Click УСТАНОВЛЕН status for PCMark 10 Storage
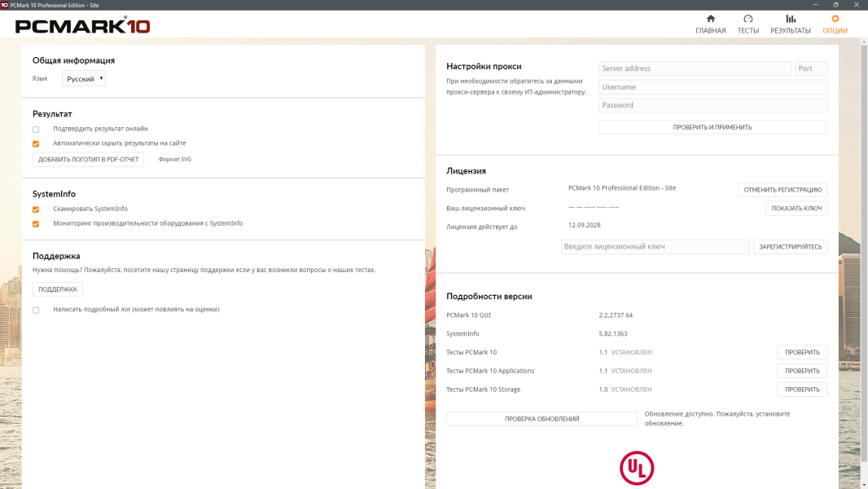The image size is (868, 489). tap(631, 390)
